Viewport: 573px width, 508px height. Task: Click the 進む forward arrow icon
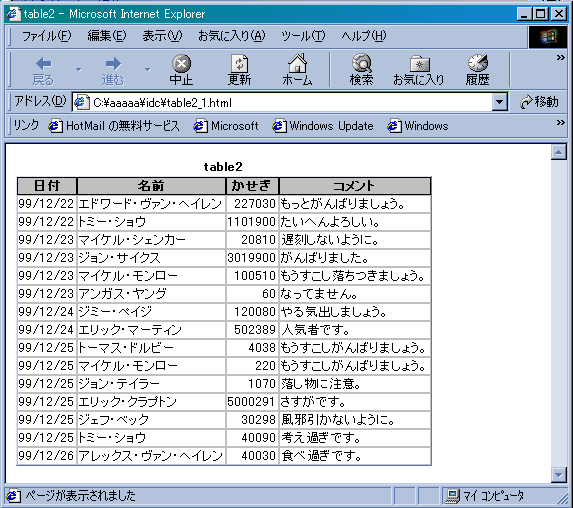[x=113, y=64]
